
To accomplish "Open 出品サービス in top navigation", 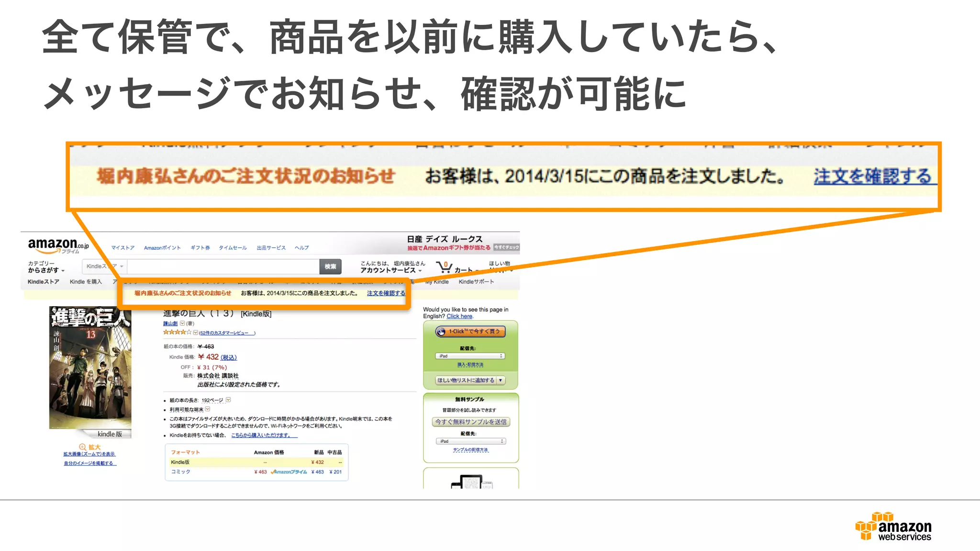I will click(x=271, y=248).
